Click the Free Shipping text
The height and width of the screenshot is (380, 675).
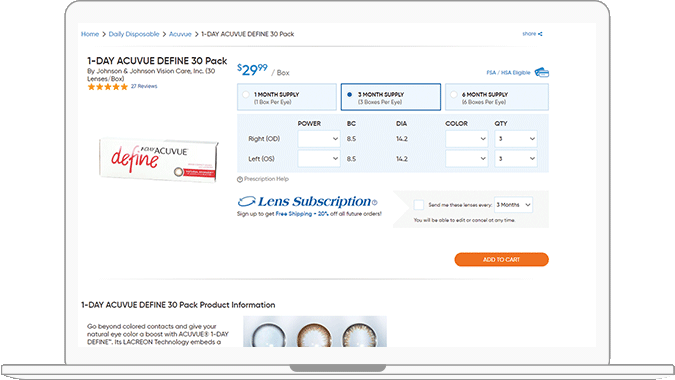pyautogui.click(x=294, y=214)
